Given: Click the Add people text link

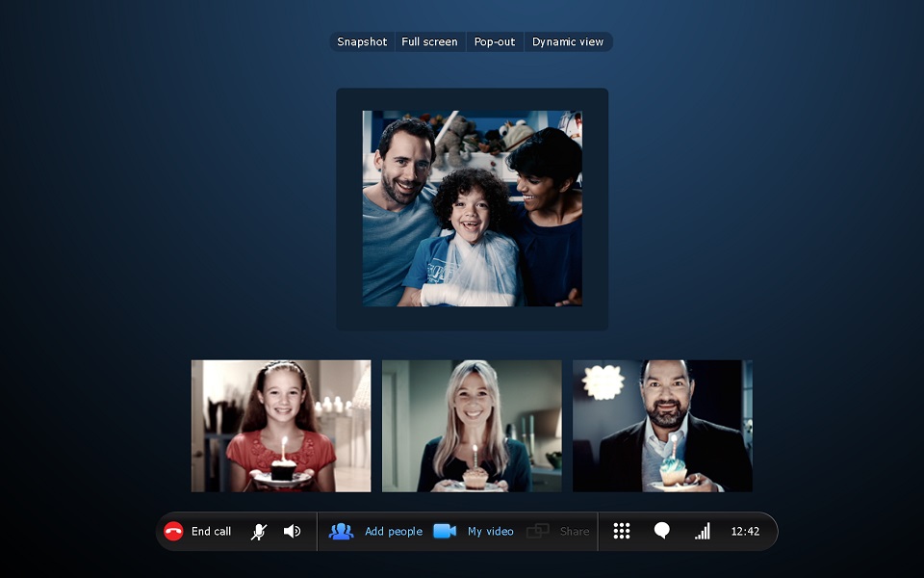Looking at the screenshot, I should click(393, 531).
